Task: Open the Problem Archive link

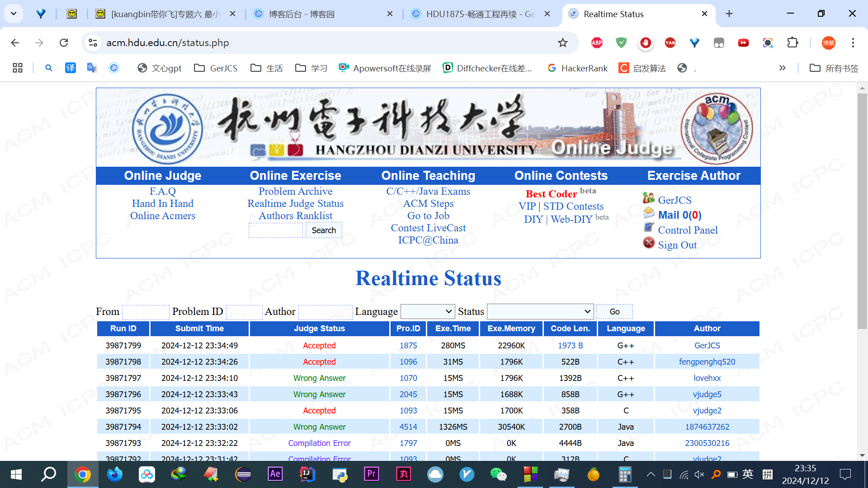Action: [295, 191]
